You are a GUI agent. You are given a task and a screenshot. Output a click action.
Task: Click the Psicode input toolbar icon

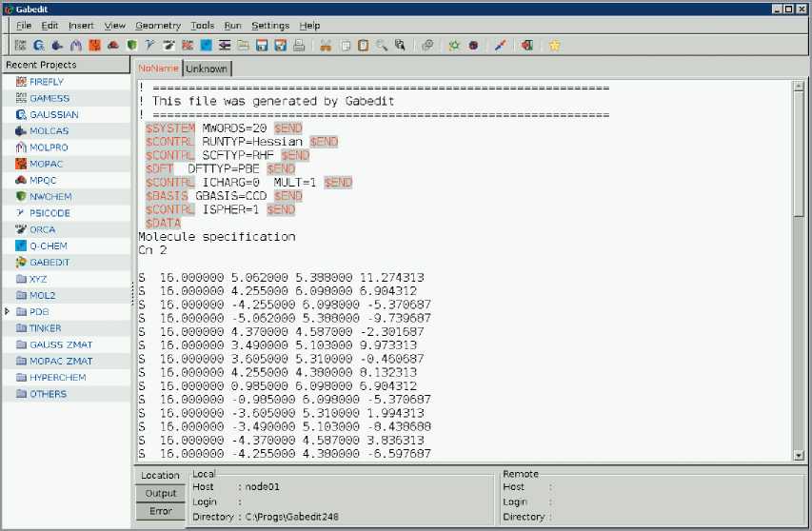(150, 46)
